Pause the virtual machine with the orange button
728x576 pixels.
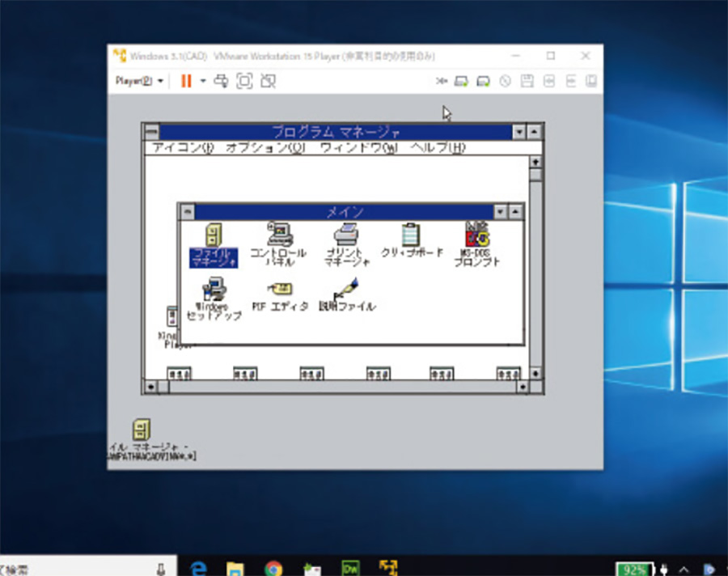pyautogui.click(x=186, y=81)
